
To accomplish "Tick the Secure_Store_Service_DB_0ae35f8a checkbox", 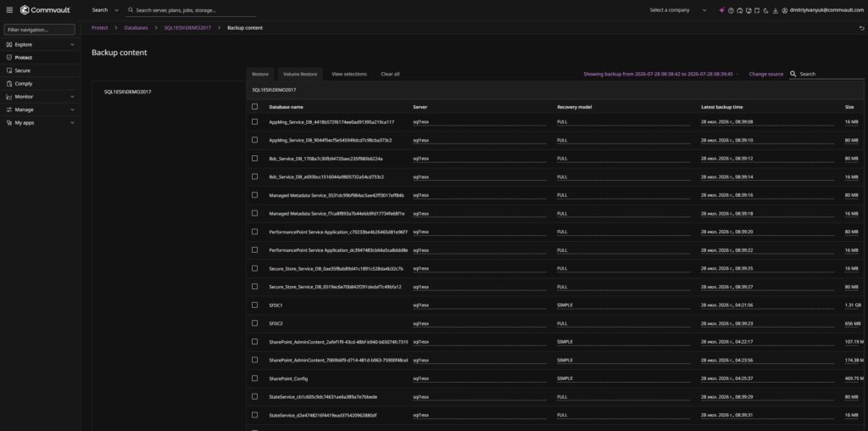I will click(254, 268).
